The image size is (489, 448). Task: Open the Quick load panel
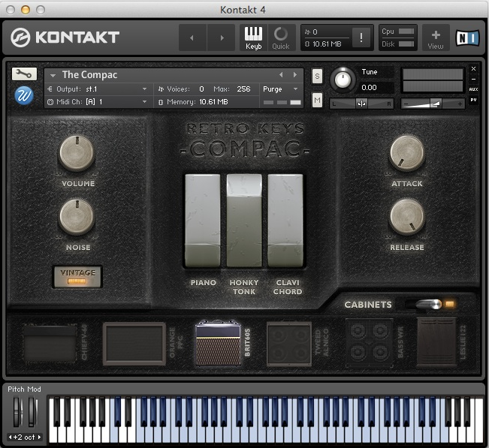point(281,38)
